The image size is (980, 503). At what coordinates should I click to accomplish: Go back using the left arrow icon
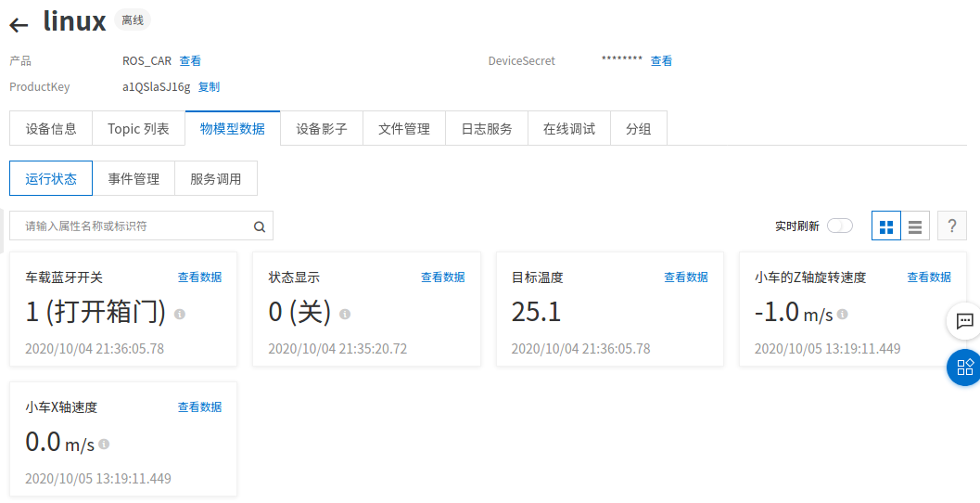19,25
